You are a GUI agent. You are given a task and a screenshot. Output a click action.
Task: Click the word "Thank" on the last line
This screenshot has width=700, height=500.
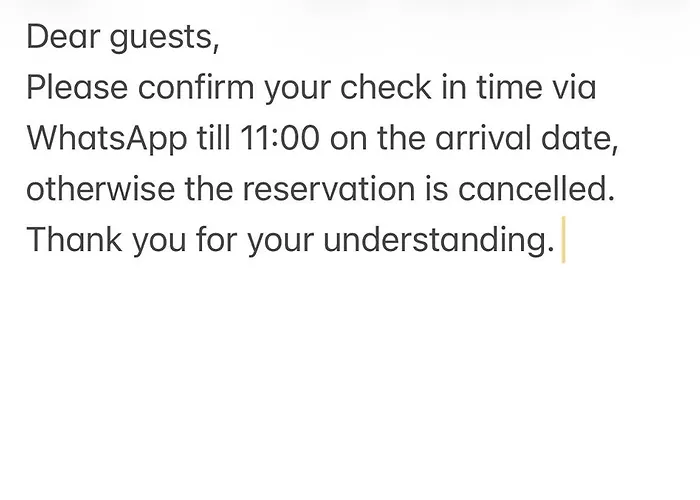click(x=72, y=240)
